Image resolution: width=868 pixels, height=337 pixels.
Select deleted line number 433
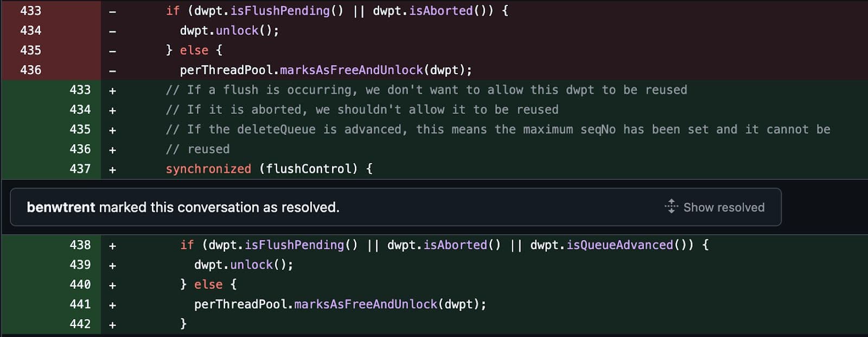(30, 11)
